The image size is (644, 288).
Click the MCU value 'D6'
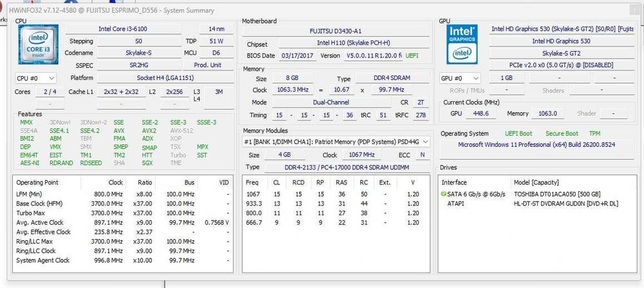pyautogui.click(x=216, y=53)
